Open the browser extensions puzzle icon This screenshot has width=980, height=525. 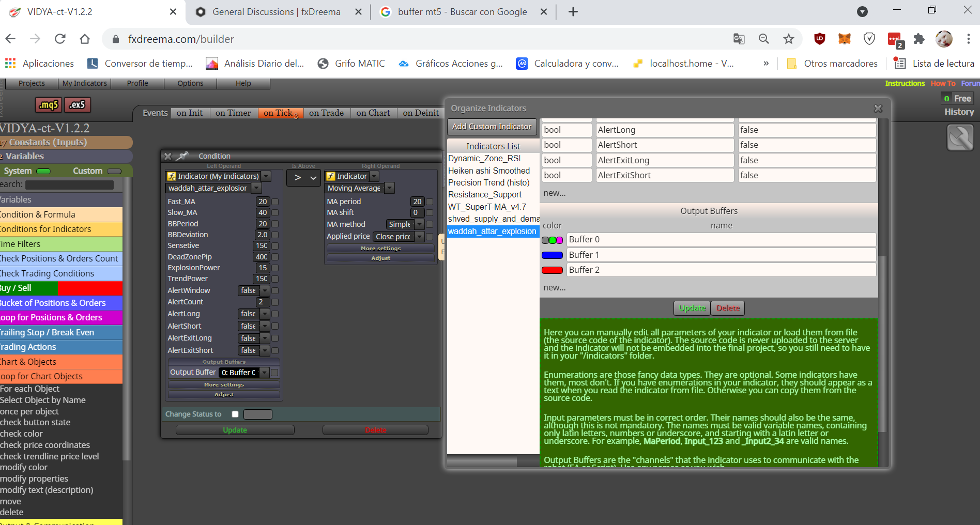click(919, 39)
